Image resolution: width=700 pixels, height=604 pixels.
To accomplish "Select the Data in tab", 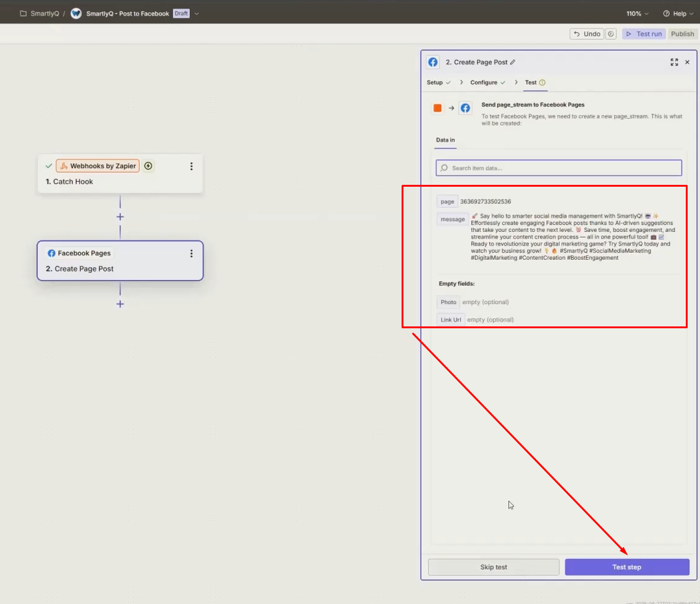I will point(445,140).
